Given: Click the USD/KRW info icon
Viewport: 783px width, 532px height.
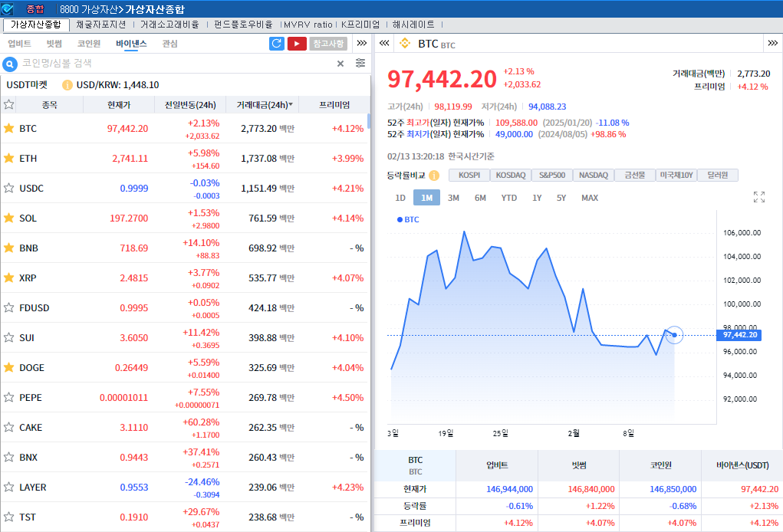Looking at the screenshot, I should coord(67,85).
